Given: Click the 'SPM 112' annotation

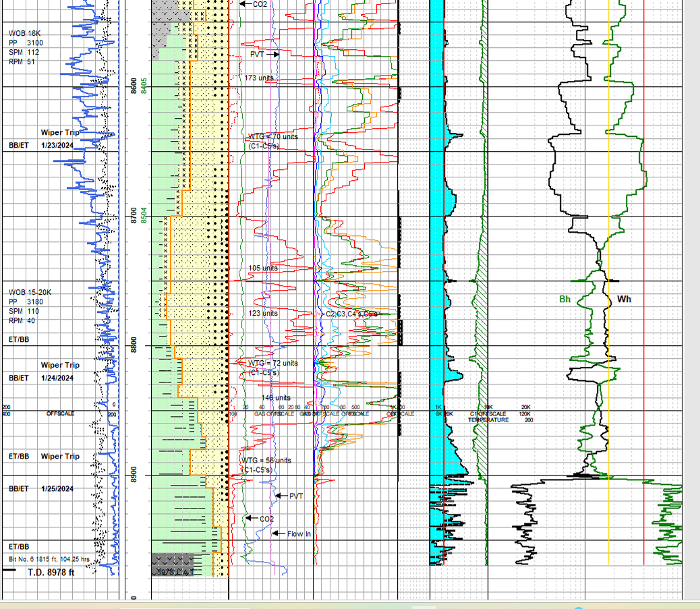Looking at the screenshot, I should click(x=24, y=52).
